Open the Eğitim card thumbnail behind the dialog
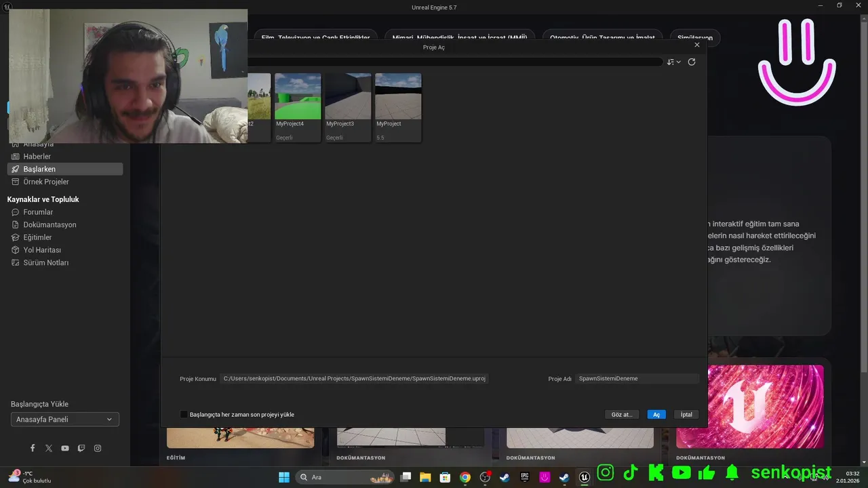 (241, 438)
